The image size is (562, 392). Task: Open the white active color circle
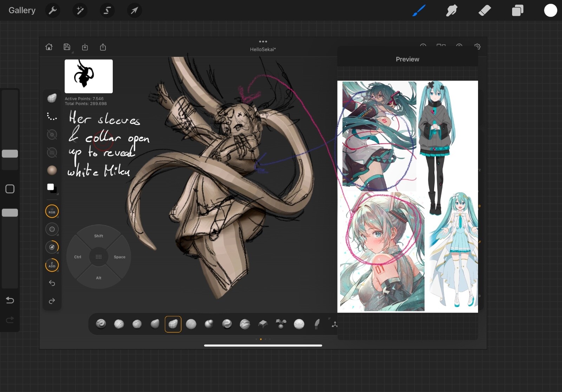tap(550, 11)
